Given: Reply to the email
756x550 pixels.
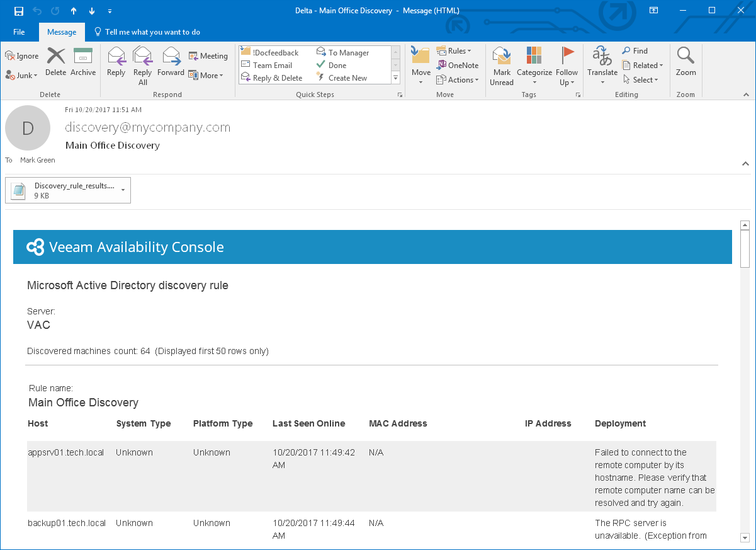Looking at the screenshot, I should click(x=116, y=62).
